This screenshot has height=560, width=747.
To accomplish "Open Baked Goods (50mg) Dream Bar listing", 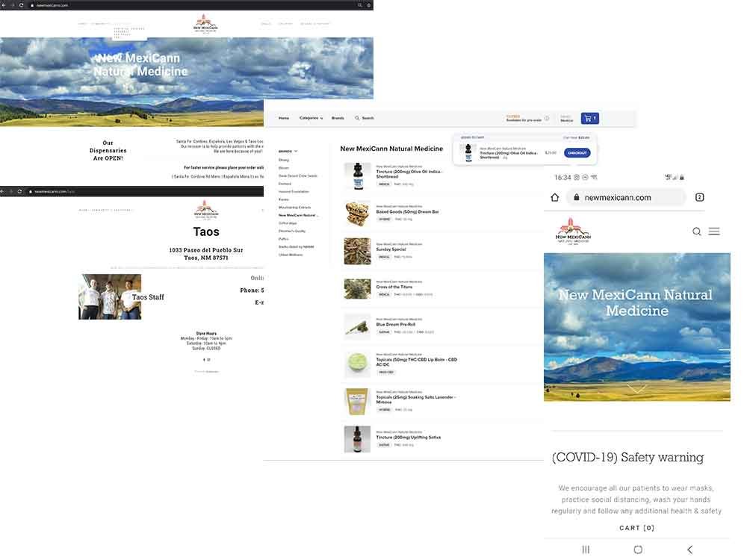I will pyautogui.click(x=407, y=211).
